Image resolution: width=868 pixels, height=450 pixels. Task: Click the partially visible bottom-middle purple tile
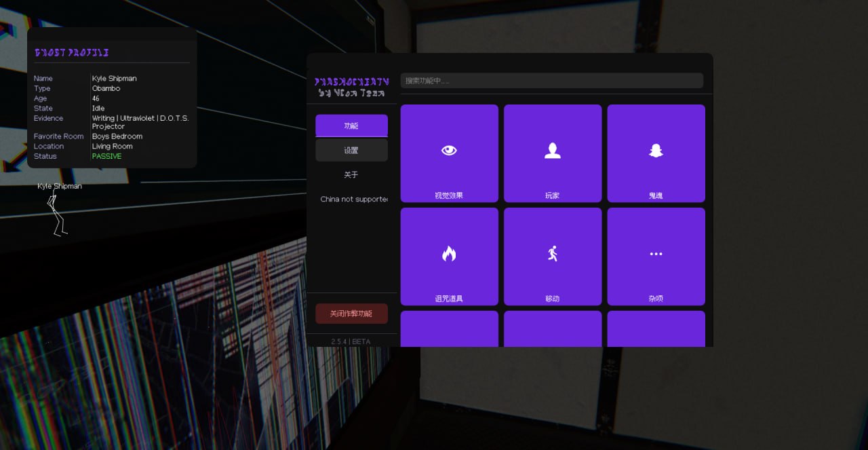click(553, 329)
